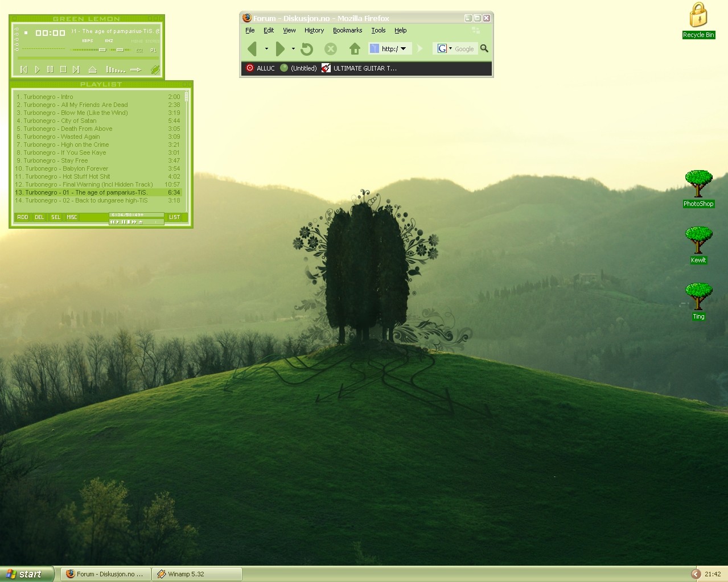This screenshot has height=582, width=728.
Task: Open file with Winamp's eject button
Action: click(92, 69)
